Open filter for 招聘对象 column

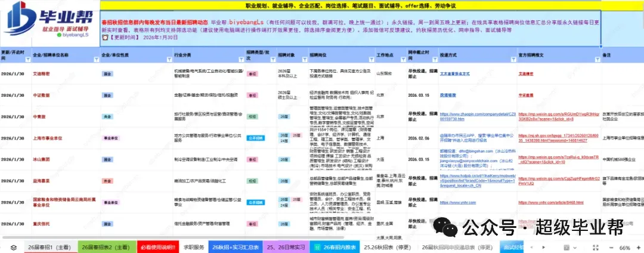pos(304,60)
